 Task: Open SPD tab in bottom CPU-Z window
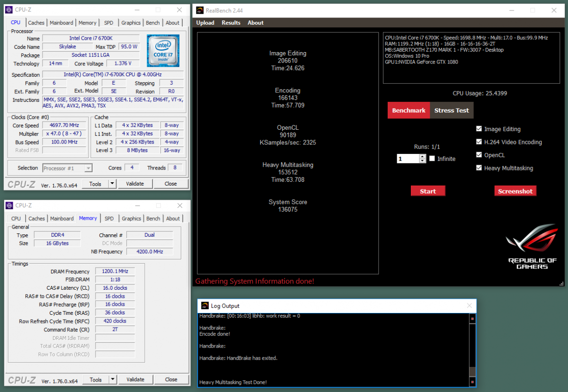[109, 219]
